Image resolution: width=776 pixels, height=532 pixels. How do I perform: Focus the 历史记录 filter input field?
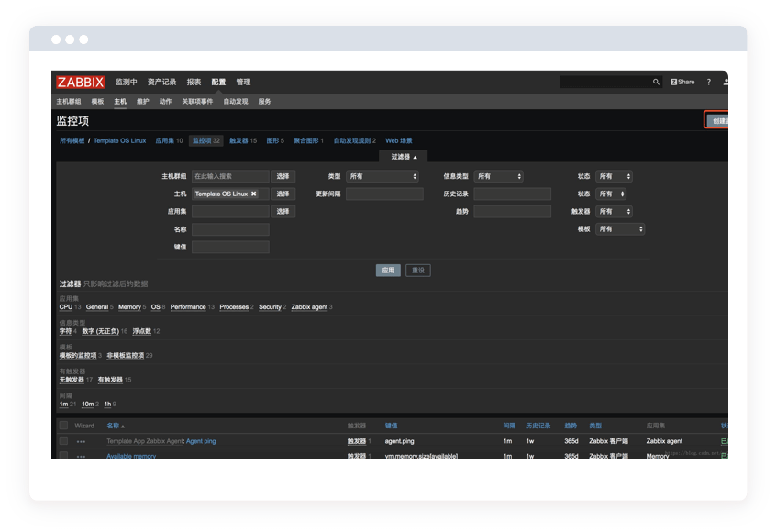tap(512, 194)
